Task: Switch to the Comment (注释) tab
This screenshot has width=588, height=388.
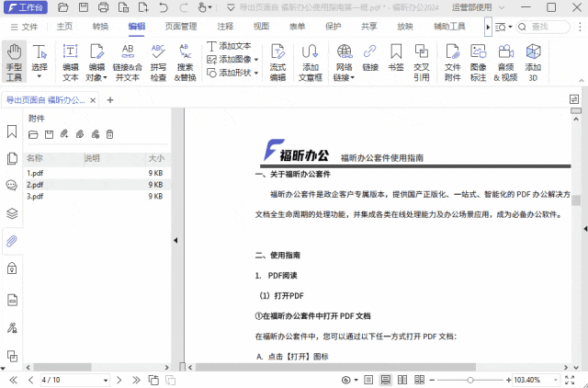Action: click(225, 27)
